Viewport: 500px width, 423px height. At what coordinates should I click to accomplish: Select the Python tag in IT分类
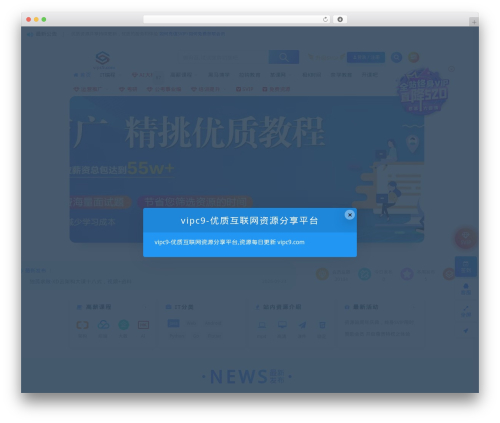coord(177,336)
